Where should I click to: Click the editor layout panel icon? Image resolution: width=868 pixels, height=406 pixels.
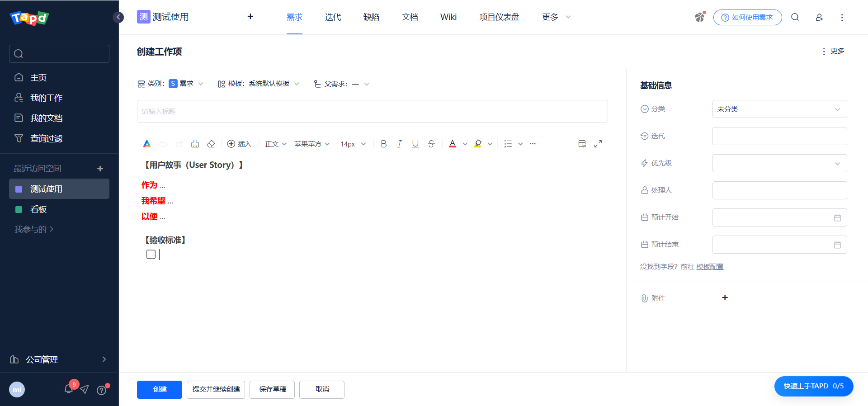pos(582,144)
